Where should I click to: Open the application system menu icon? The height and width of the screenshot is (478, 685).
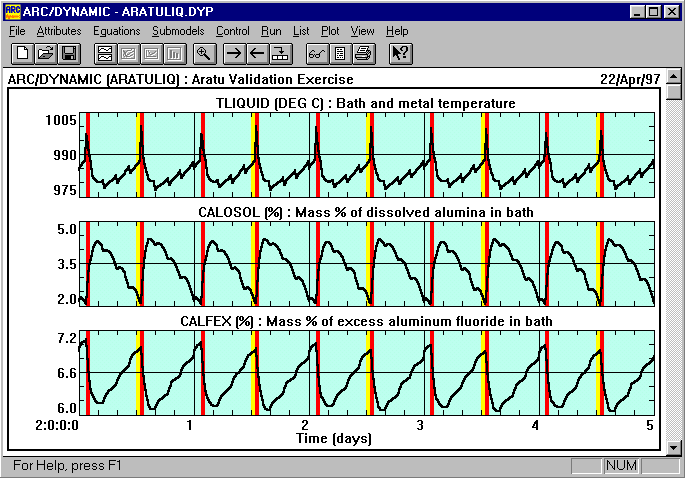(12, 11)
